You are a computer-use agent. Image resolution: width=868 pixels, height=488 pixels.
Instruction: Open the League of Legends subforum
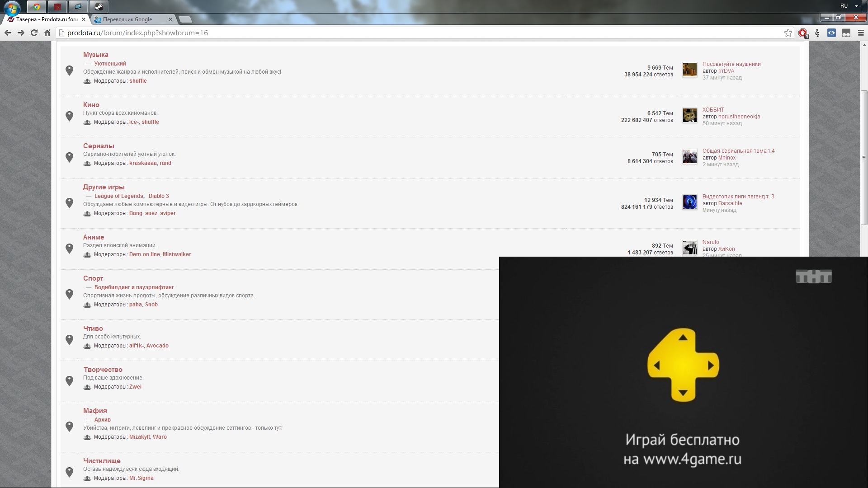118,196
